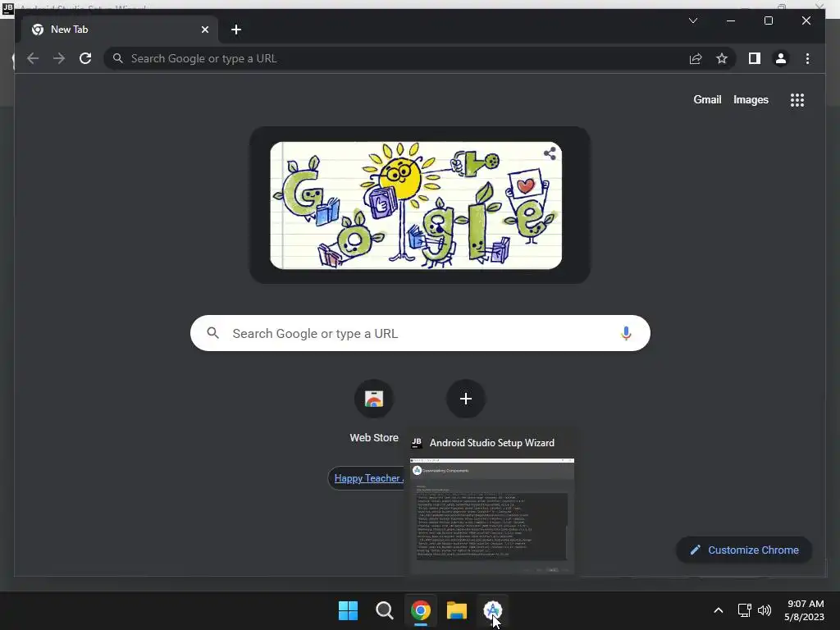
Task: Open the Teacher Appreciation Google Doodle
Action: pos(416,205)
